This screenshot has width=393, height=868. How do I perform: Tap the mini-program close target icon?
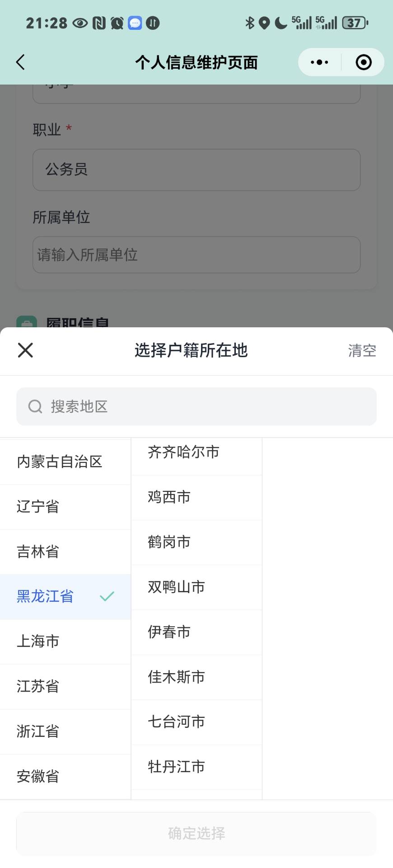point(363,62)
